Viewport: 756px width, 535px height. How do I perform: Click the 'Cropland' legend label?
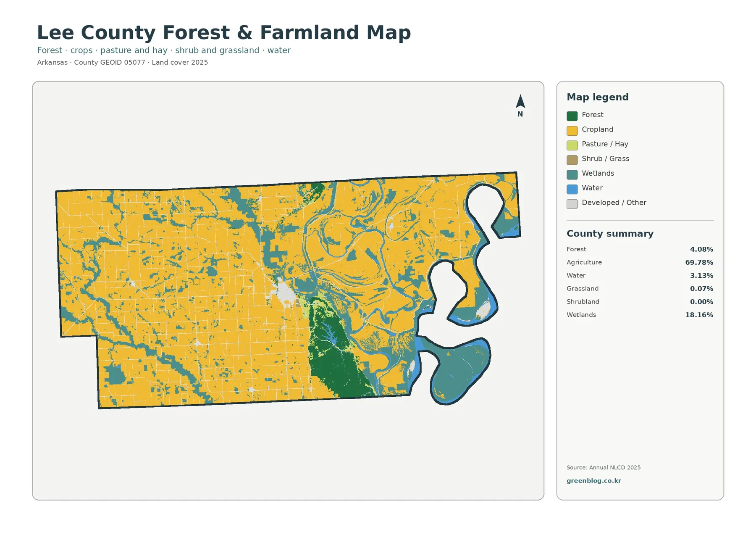598,129
